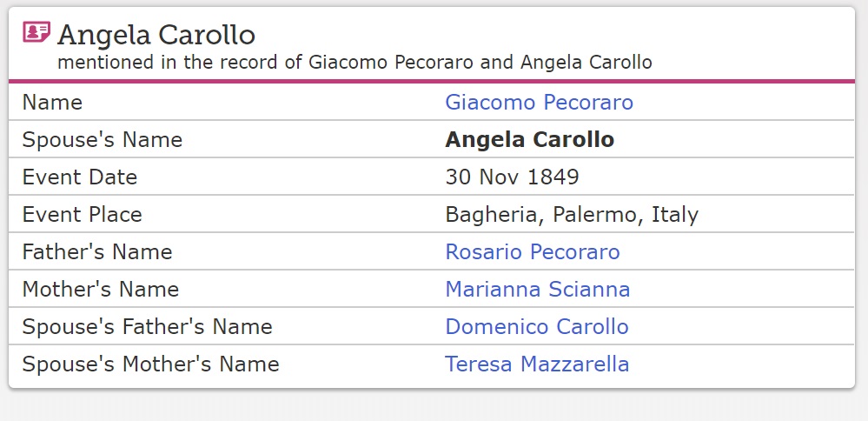Click the Event Date label
Image resolution: width=868 pixels, height=421 pixels.
79,177
